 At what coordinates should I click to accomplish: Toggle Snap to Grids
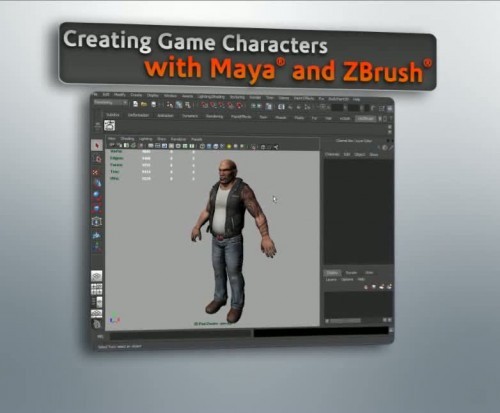click(x=204, y=106)
